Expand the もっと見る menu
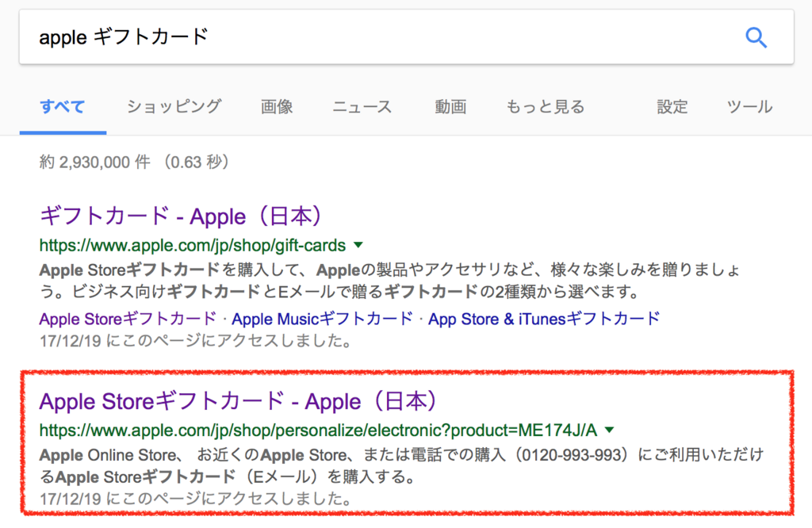 (x=546, y=107)
